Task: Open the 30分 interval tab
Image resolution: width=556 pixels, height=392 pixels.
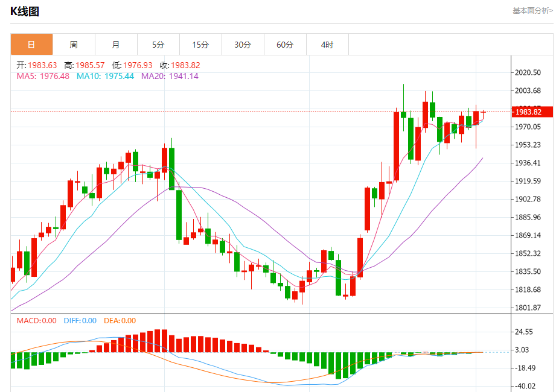Action: 243,45
